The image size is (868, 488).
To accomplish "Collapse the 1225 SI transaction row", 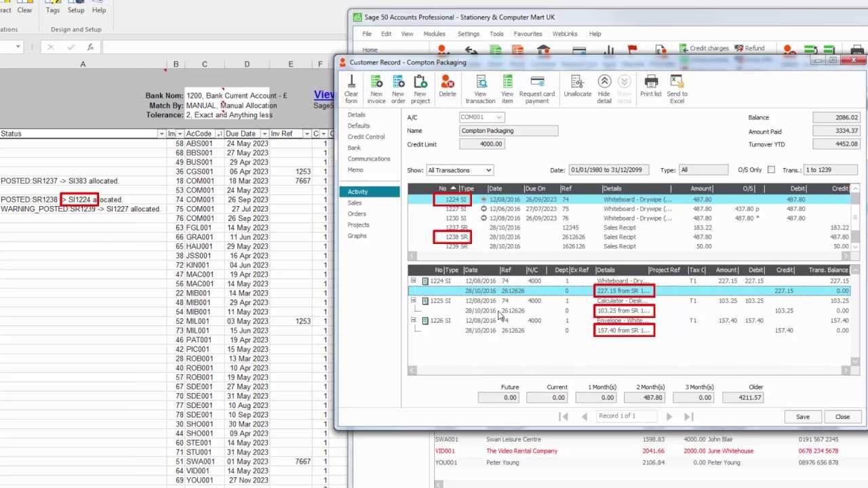I will tap(413, 300).
